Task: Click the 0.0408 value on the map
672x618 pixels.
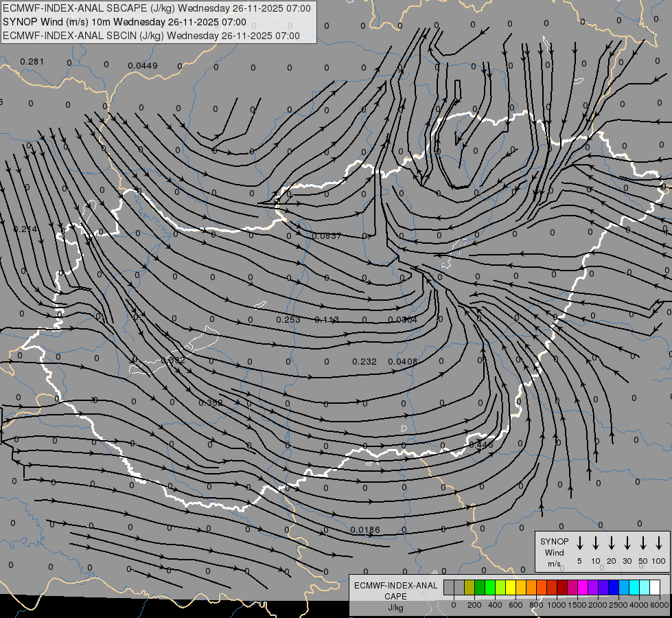Action: pos(402,362)
